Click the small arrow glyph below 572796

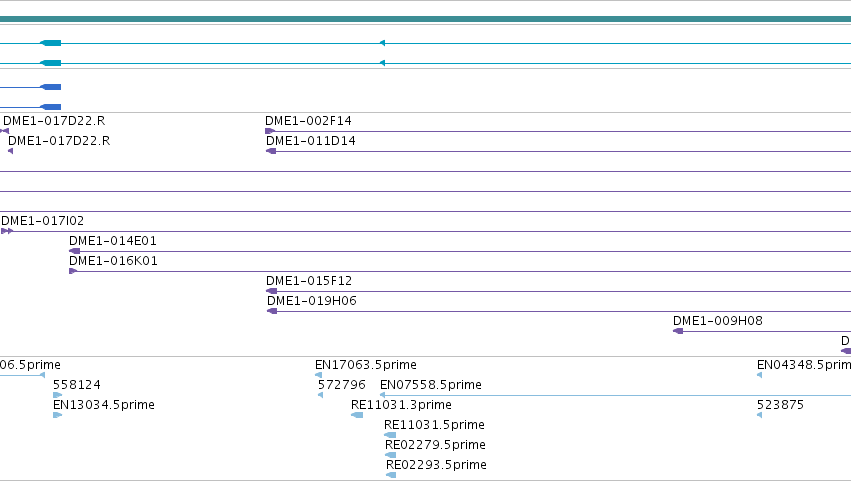tap(320, 395)
